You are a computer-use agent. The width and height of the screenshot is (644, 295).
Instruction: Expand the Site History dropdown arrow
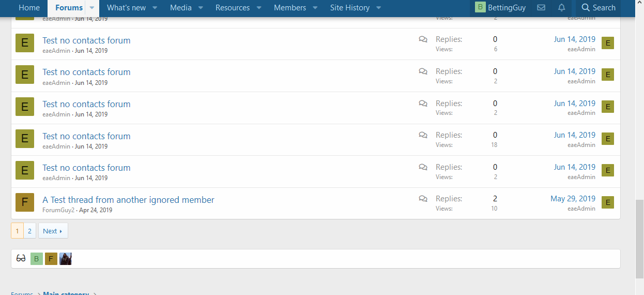(x=379, y=8)
